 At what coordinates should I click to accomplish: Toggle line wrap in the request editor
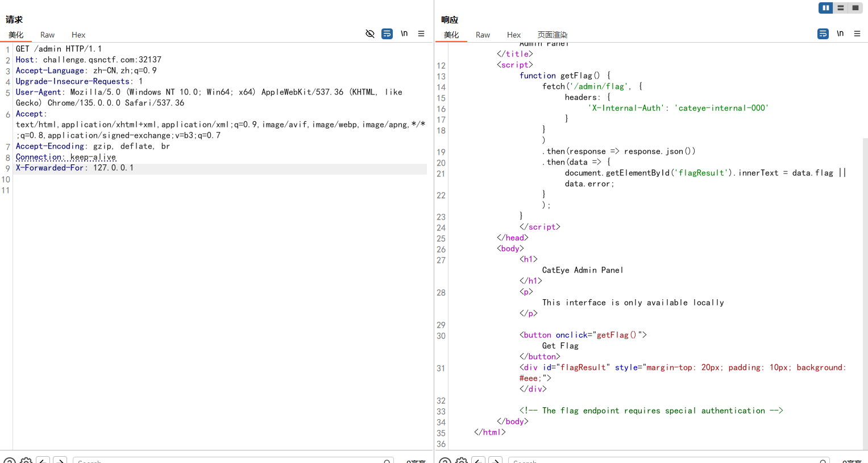387,34
